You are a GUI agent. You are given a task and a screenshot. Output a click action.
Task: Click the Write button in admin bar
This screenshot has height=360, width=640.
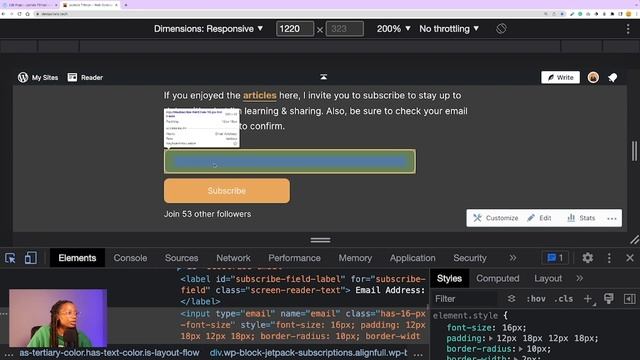pos(560,78)
